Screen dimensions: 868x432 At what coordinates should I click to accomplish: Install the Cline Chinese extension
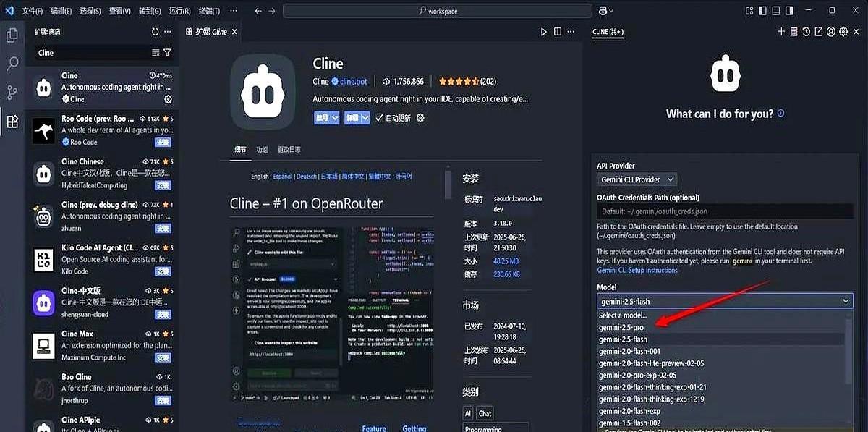coord(163,185)
